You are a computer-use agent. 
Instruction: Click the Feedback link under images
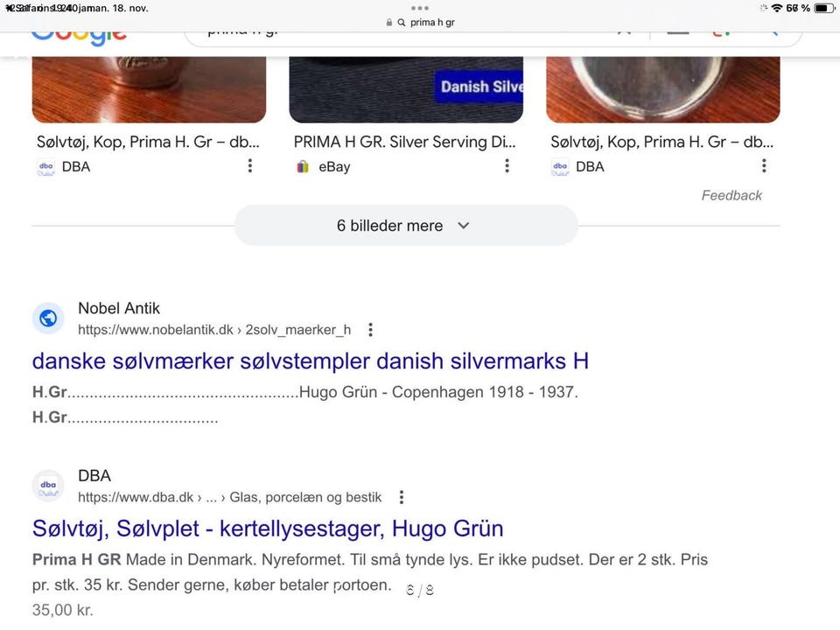coord(731,195)
